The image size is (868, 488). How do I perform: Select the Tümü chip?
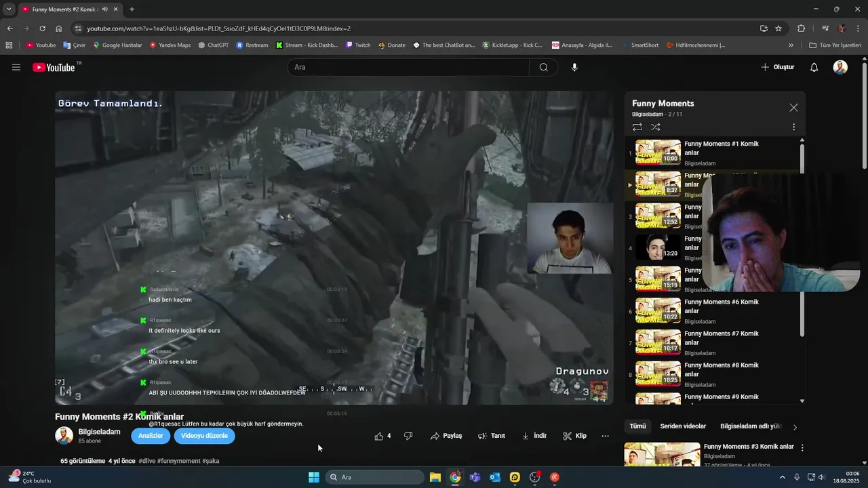pyautogui.click(x=637, y=426)
